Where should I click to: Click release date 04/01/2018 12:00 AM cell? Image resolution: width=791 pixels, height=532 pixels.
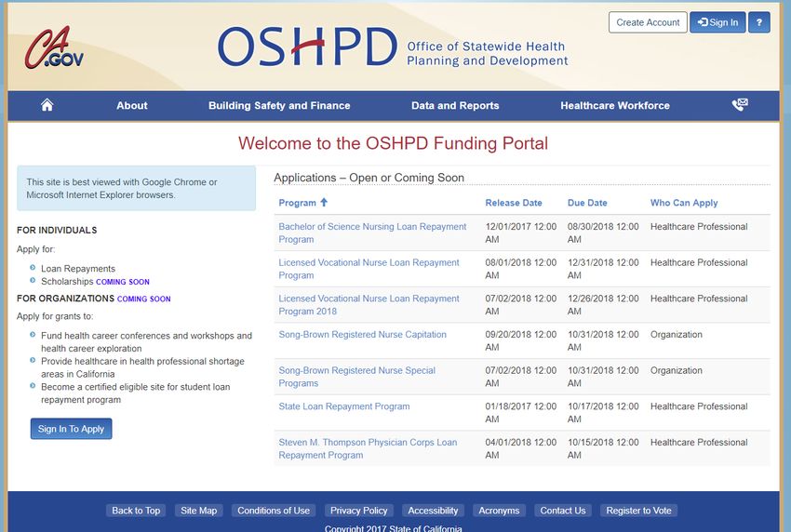click(521, 448)
